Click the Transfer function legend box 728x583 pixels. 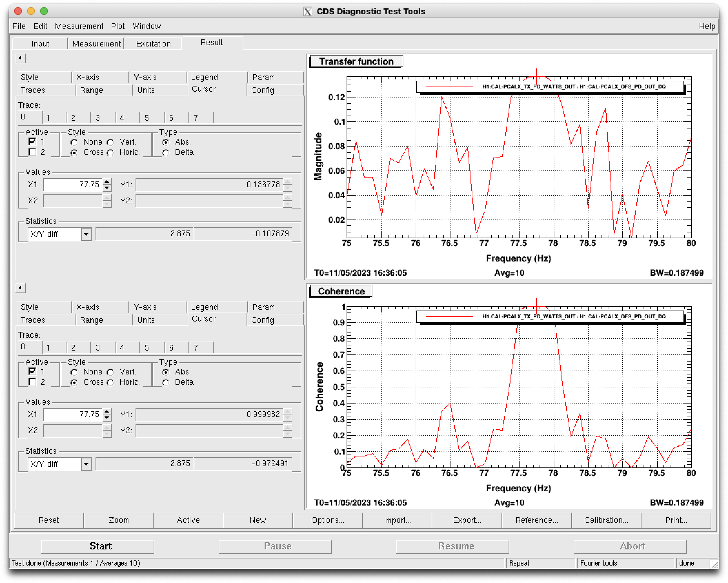click(551, 87)
